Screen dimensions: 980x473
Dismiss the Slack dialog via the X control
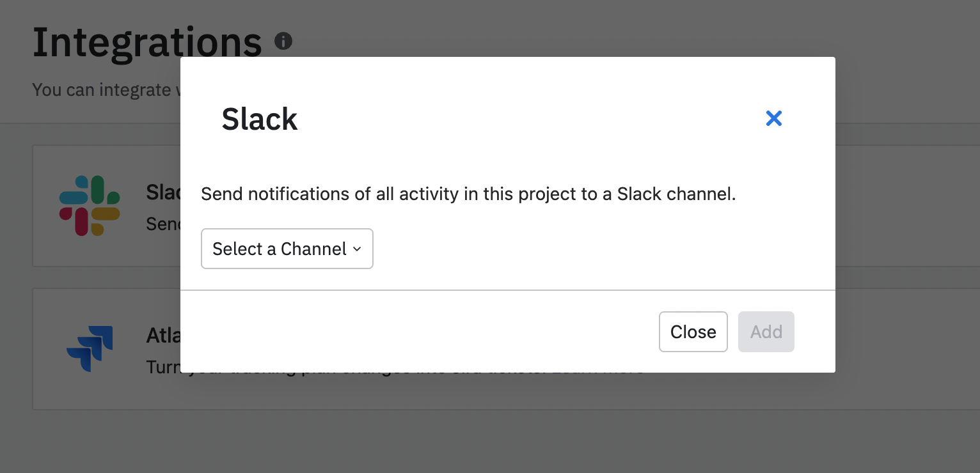pos(773,118)
